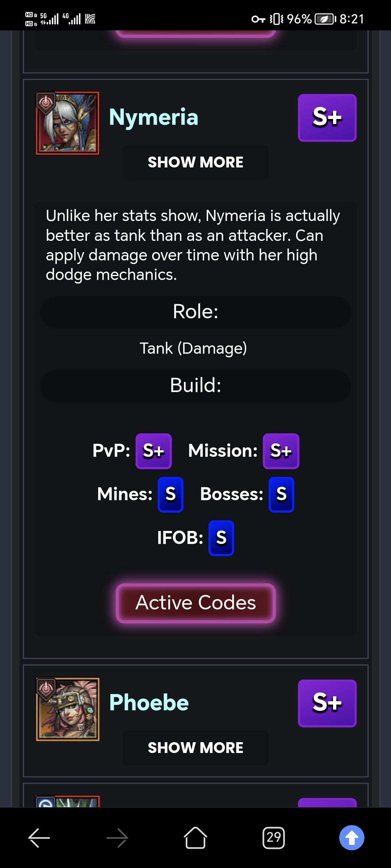391x868 pixels.
Task: Tap the battery indicator in status bar
Action: (325, 19)
